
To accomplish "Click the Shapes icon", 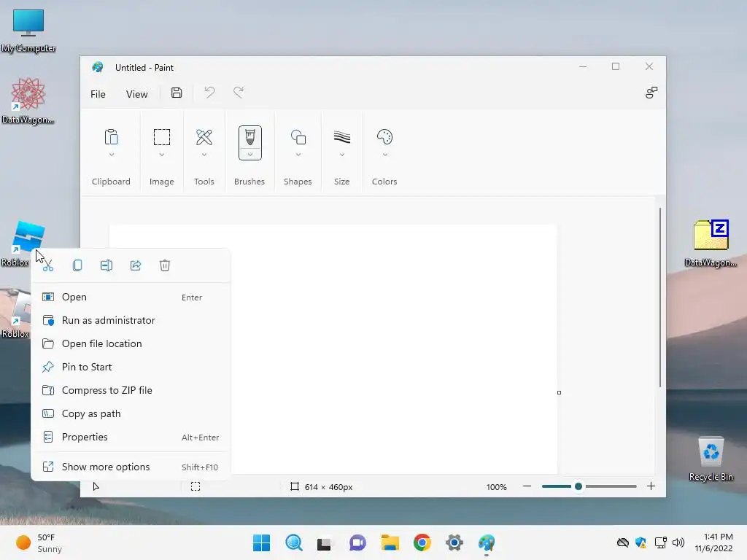I will click(x=298, y=137).
